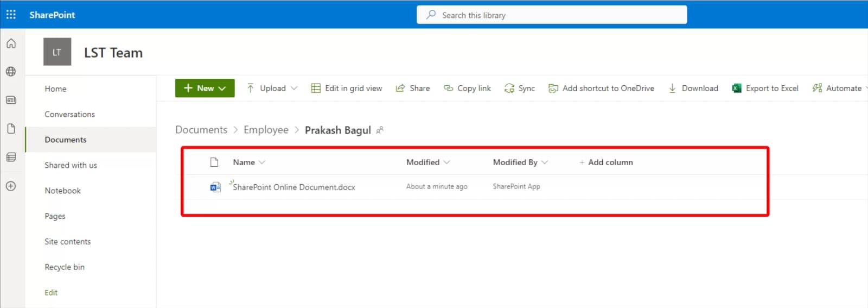Viewport: 868px width, 308px height.
Task: Open the My files page icon
Action: (x=11, y=129)
